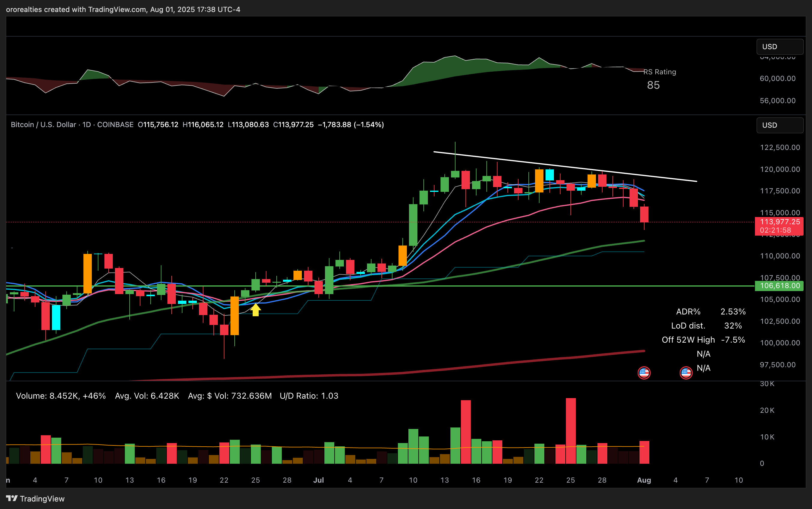
Task: Click the rightmost US flag economic event icon
Action: [x=686, y=373]
